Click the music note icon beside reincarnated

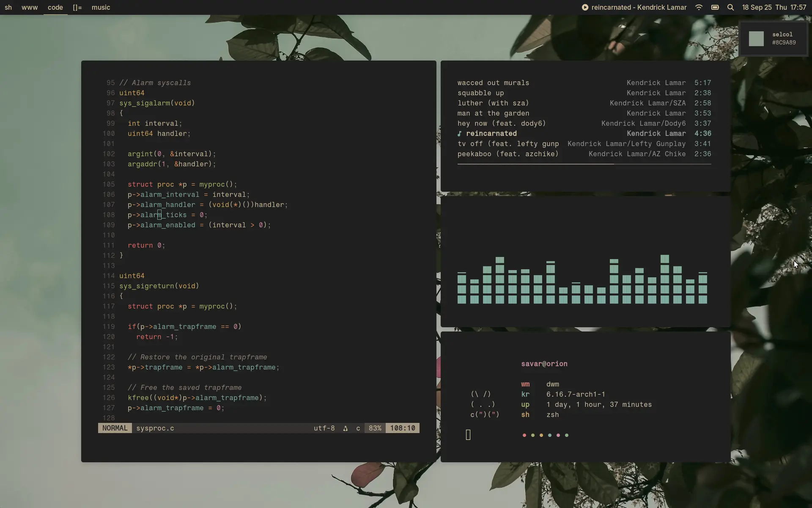[461, 134]
